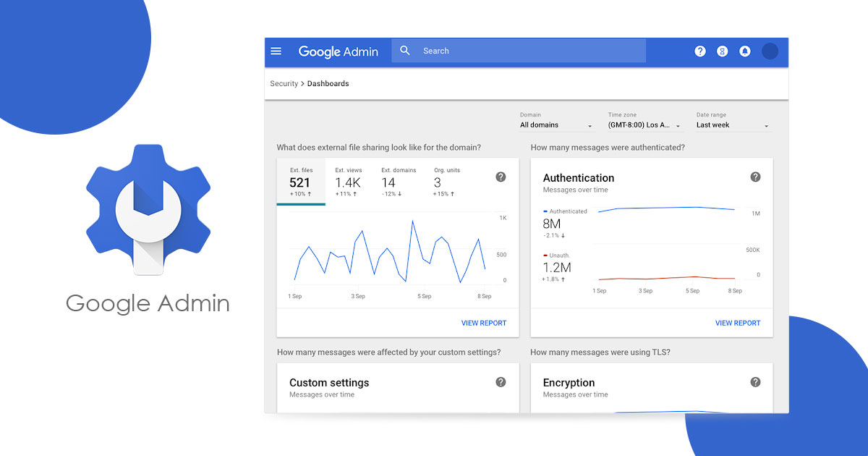This screenshot has height=456, width=868.
Task: Open VIEW REPORT on the Authentication chart
Action: tap(738, 323)
